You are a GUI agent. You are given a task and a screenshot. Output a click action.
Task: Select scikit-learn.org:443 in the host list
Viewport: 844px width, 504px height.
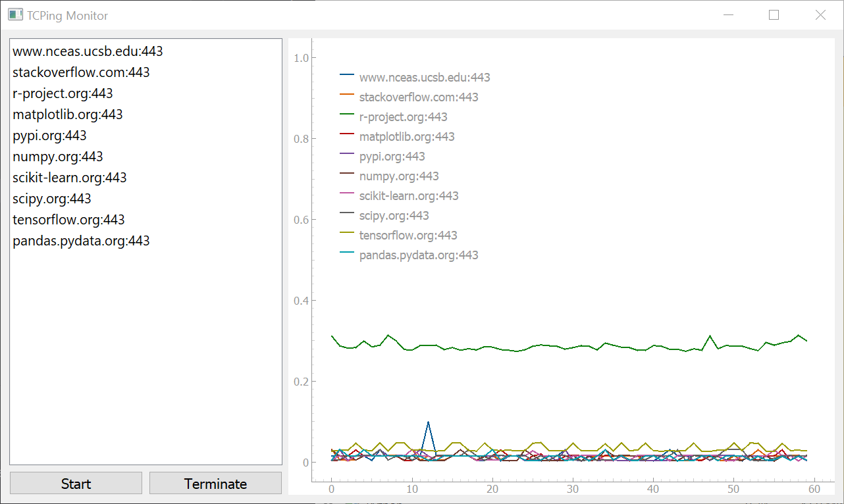pos(145,178)
